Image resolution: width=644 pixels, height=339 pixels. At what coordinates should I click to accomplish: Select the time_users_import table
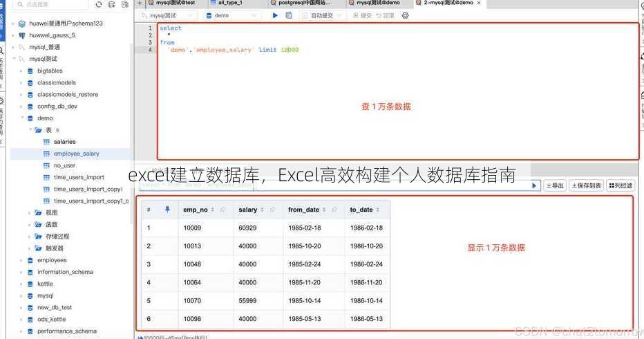pos(79,177)
